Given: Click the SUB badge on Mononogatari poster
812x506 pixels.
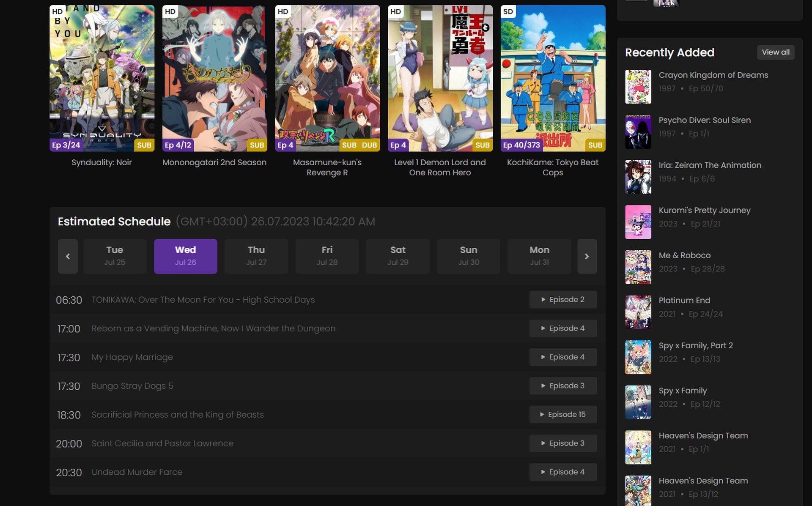Looking at the screenshot, I should click(x=257, y=145).
